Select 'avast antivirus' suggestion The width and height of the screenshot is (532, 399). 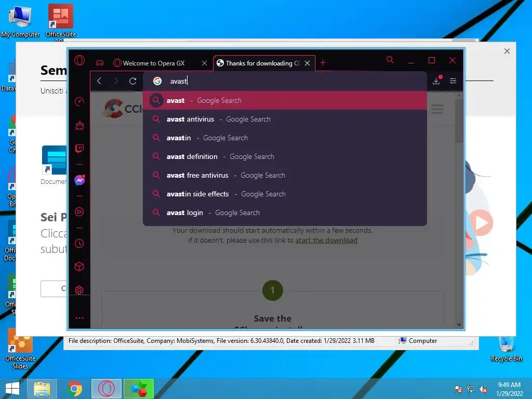(x=285, y=119)
